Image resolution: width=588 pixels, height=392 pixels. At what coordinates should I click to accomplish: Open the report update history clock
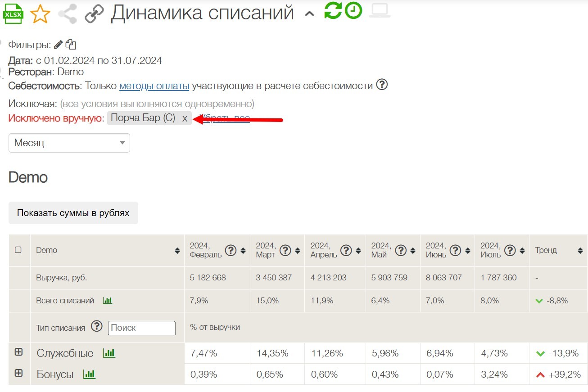pos(354,12)
